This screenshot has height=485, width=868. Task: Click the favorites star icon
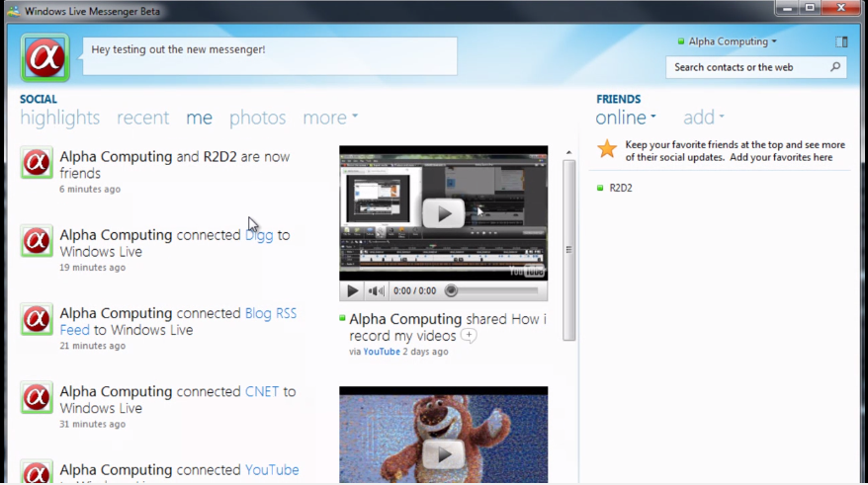pos(607,149)
